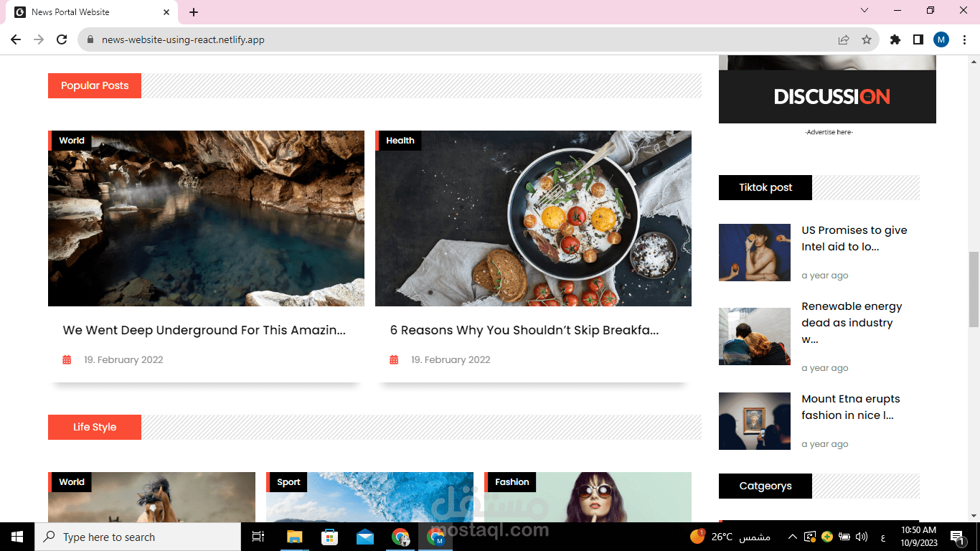Open 'Mount Etna erupts fashion' post
The width and height of the screenshot is (980, 551).
point(851,407)
